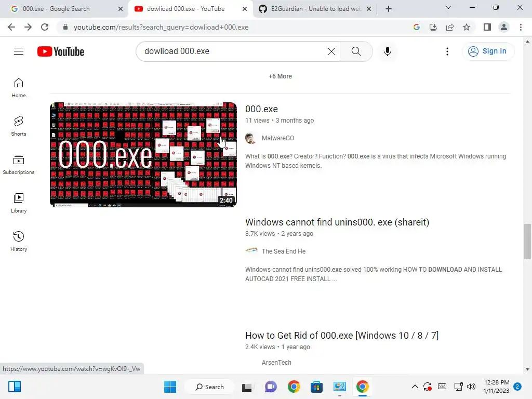Close the E2Guardian tab

coord(369,9)
